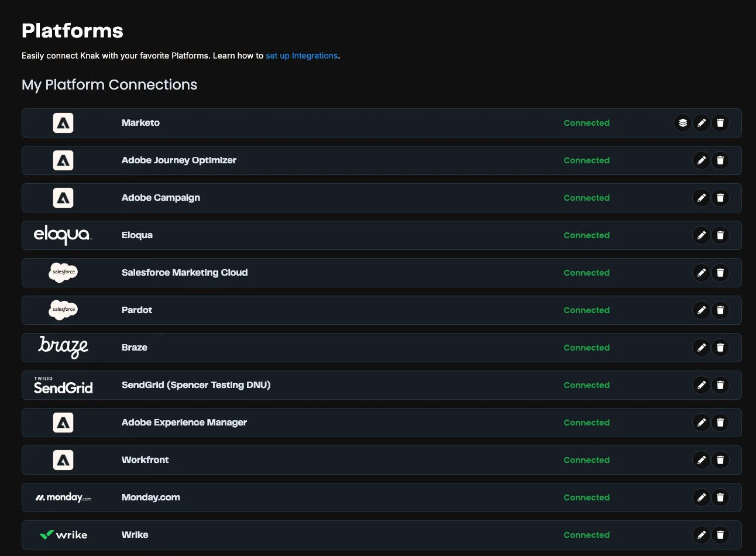Click the Adobe logo on the Adobe Campaign row
This screenshot has height=556, width=756.
pyautogui.click(x=63, y=197)
